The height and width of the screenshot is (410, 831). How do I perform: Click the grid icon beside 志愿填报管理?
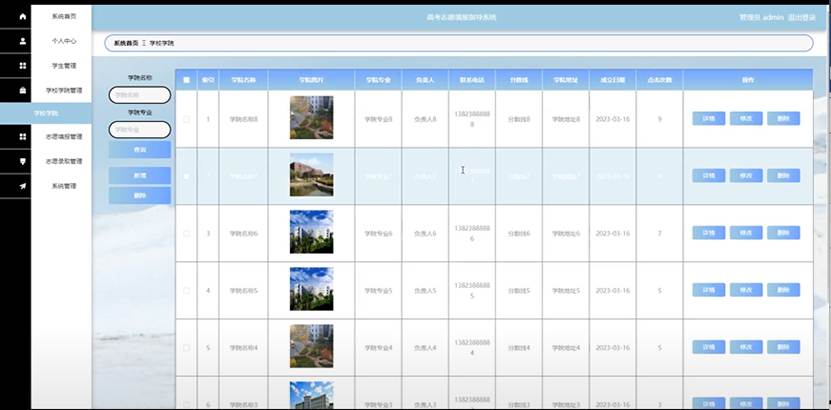22,137
